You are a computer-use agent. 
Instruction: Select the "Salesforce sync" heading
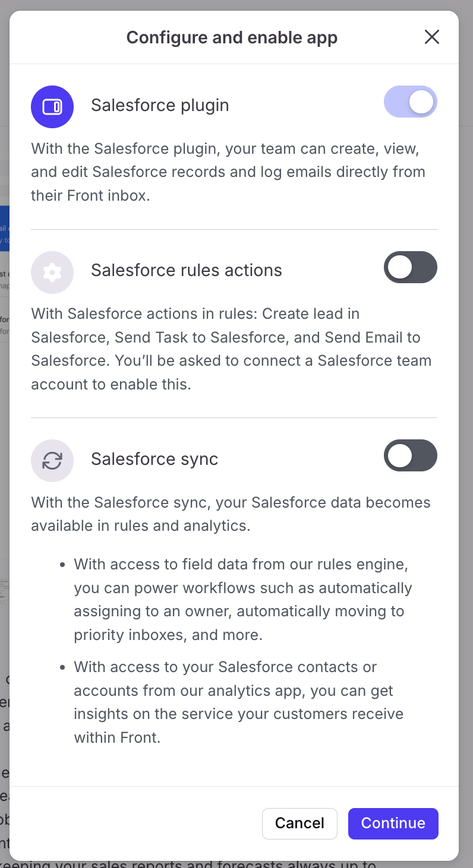pyautogui.click(x=154, y=460)
